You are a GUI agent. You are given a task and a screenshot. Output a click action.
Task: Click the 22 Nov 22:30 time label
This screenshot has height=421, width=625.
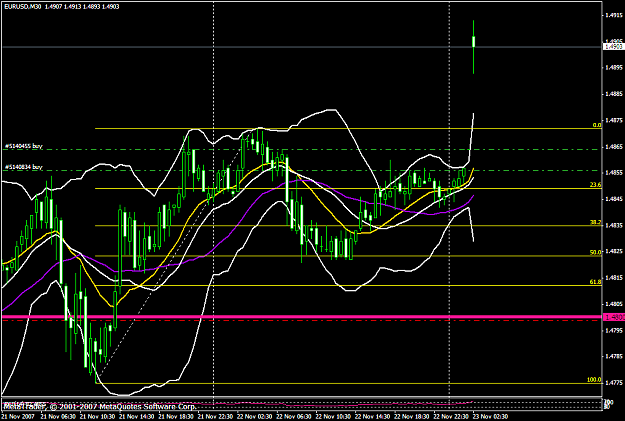(451, 417)
